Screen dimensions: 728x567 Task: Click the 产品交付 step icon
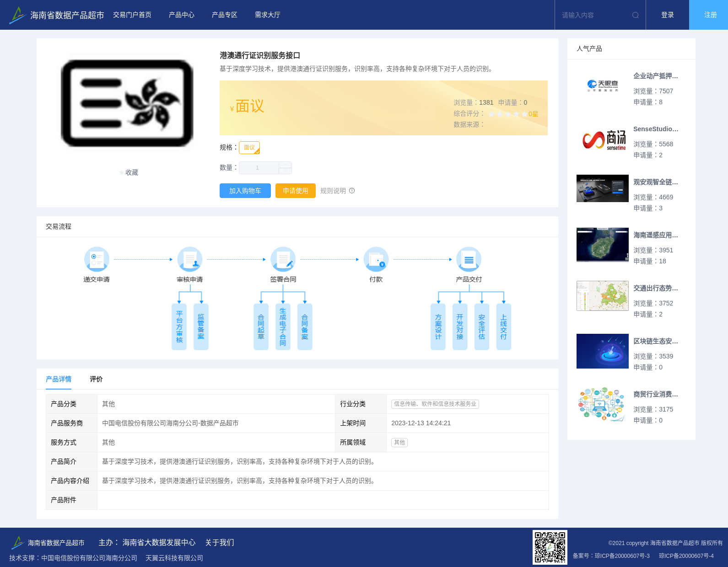coord(469,259)
